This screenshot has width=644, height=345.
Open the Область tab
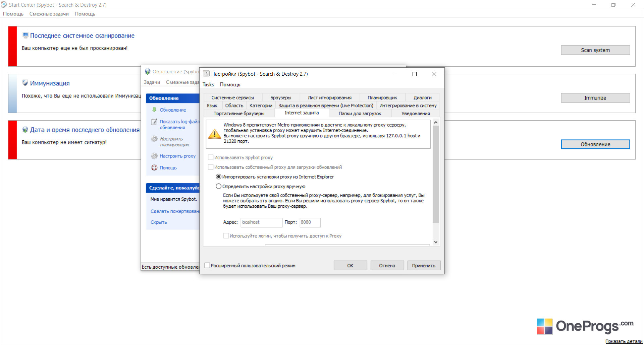(234, 106)
